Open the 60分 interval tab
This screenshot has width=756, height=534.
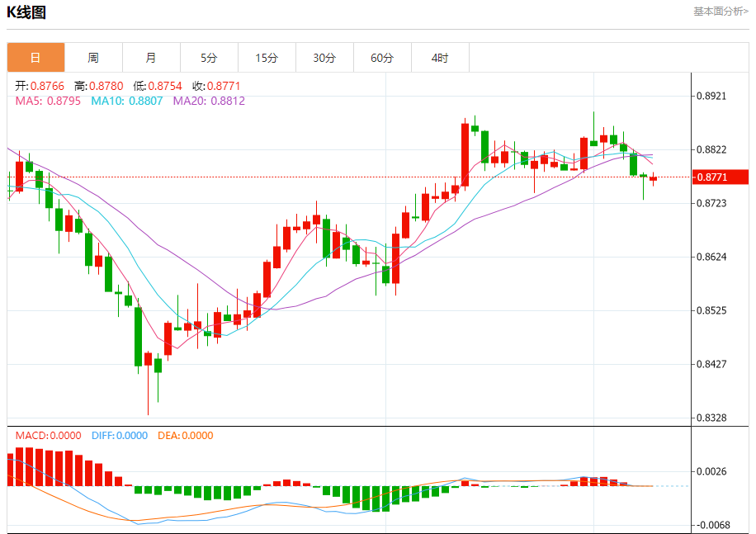pyautogui.click(x=383, y=58)
